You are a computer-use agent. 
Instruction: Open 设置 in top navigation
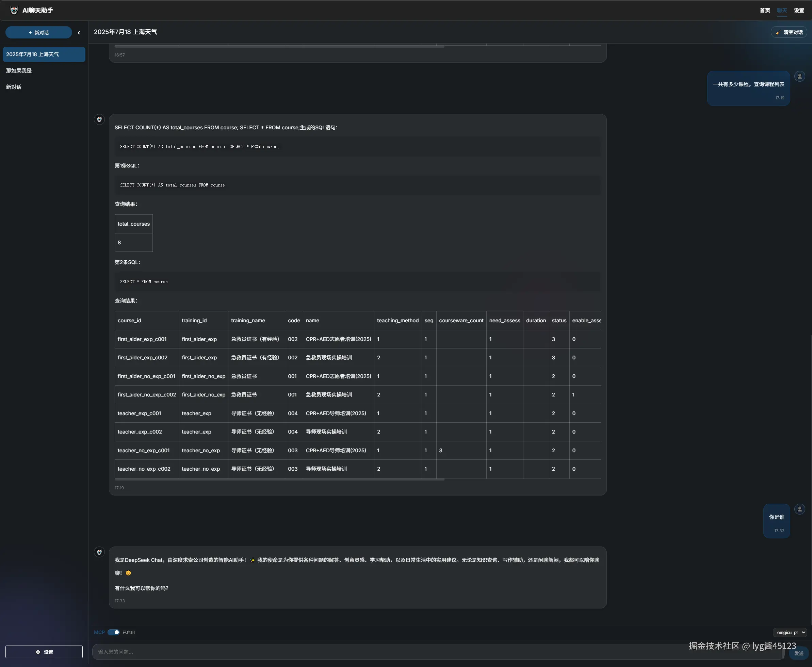799,10
